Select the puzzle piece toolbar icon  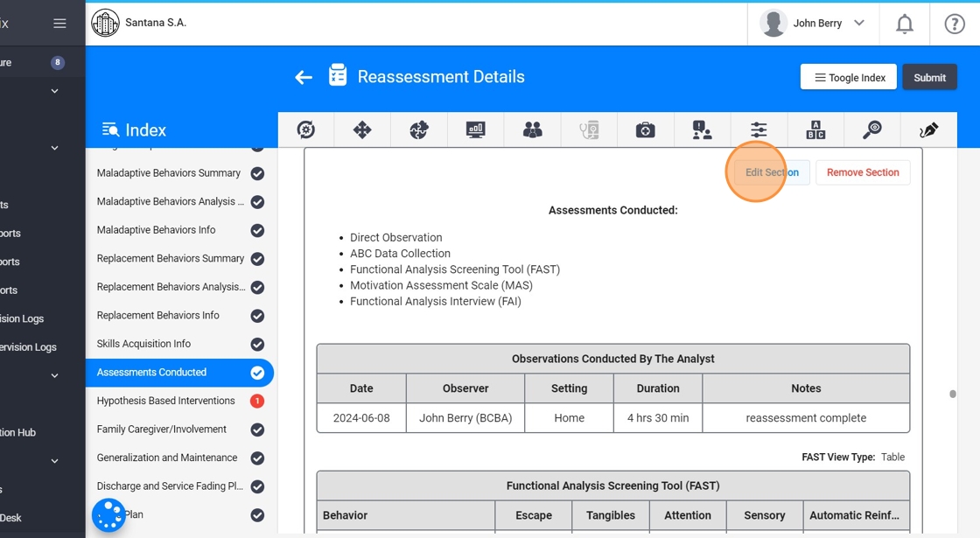[x=419, y=130]
